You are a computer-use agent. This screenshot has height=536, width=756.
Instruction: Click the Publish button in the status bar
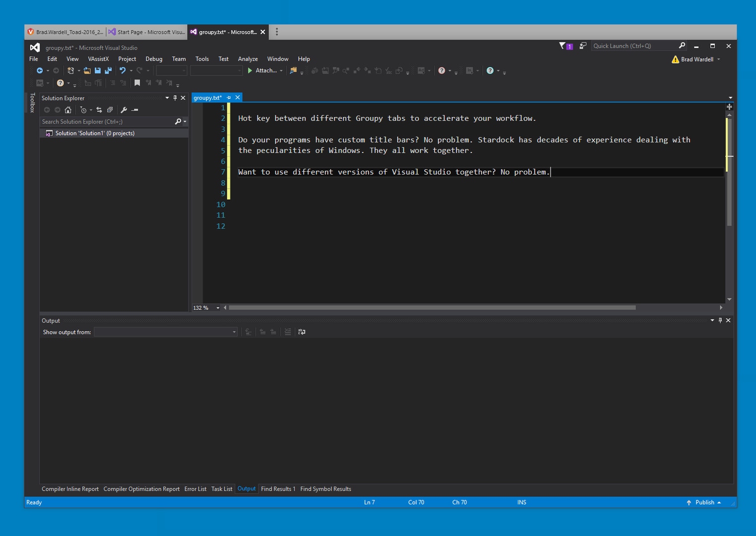(704, 502)
